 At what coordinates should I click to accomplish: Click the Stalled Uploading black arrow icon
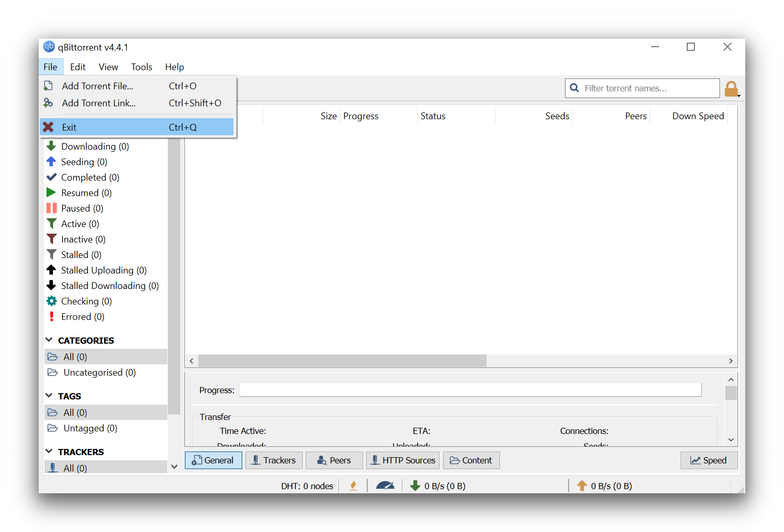point(51,270)
